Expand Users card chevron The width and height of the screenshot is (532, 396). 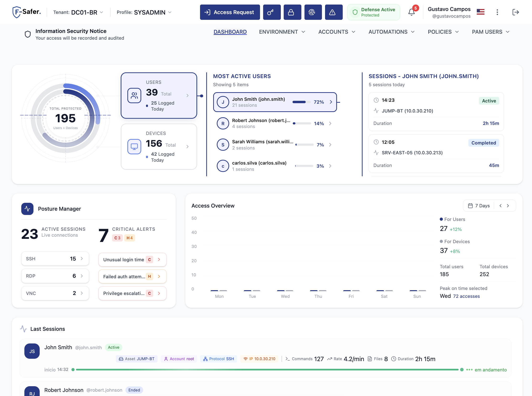[188, 96]
